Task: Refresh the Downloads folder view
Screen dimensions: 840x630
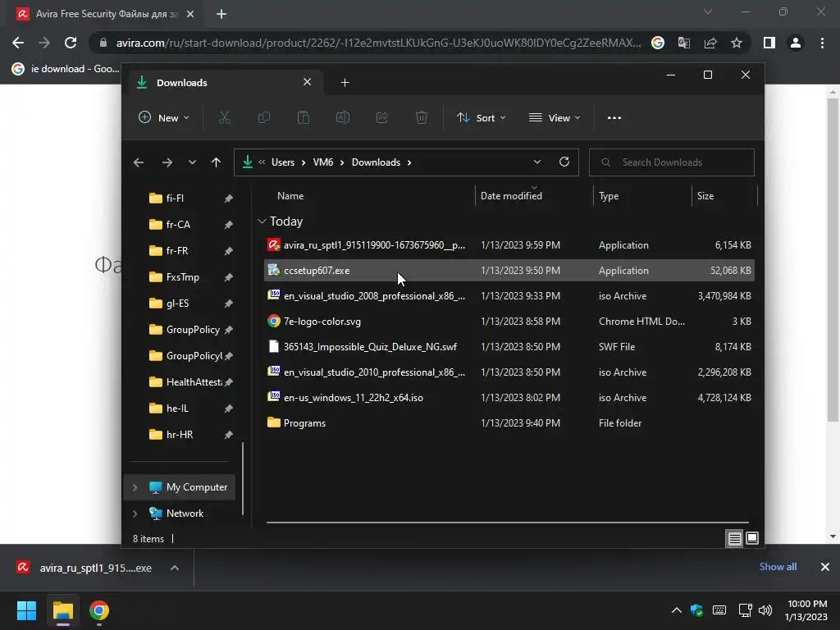Action: (564, 162)
